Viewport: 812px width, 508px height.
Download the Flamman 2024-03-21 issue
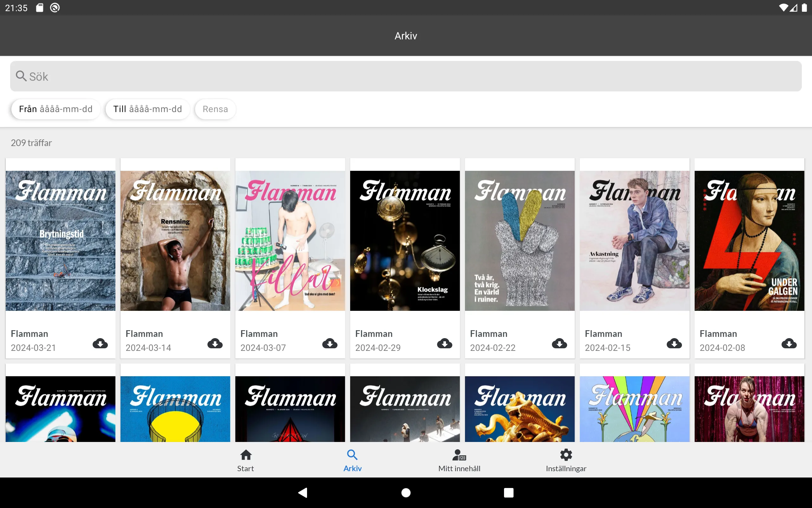[x=100, y=343]
